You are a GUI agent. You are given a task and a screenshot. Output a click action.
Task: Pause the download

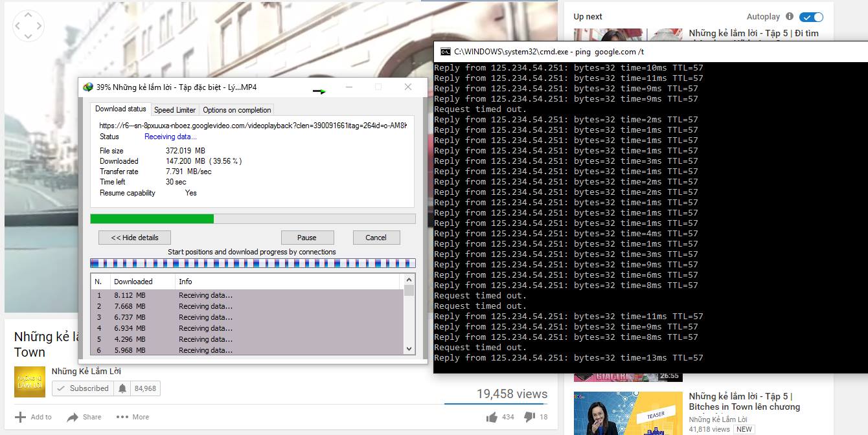(307, 238)
